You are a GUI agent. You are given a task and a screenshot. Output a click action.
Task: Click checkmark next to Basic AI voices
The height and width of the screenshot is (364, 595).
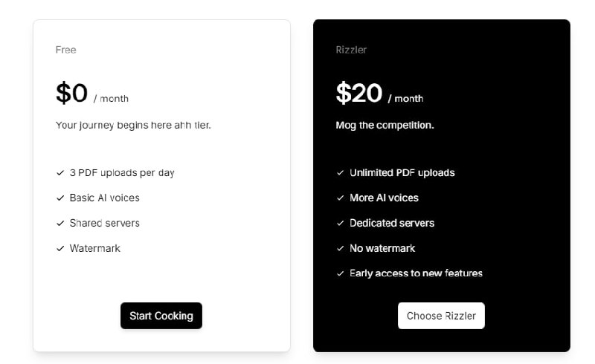click(x=60, y=198)
